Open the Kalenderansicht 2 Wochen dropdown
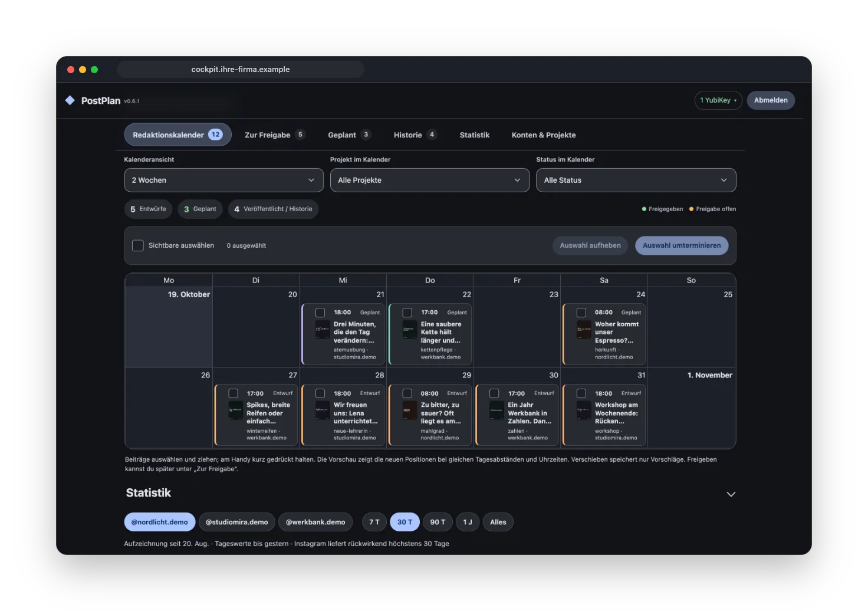The image size is (868, 611). pos(224,180)
